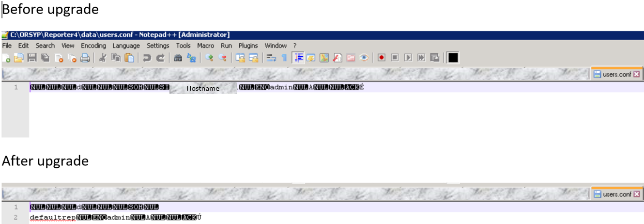Screen dimensions: 644x224
Task: Toggle the Indent Guide toolbar icon
Action: 298,58
